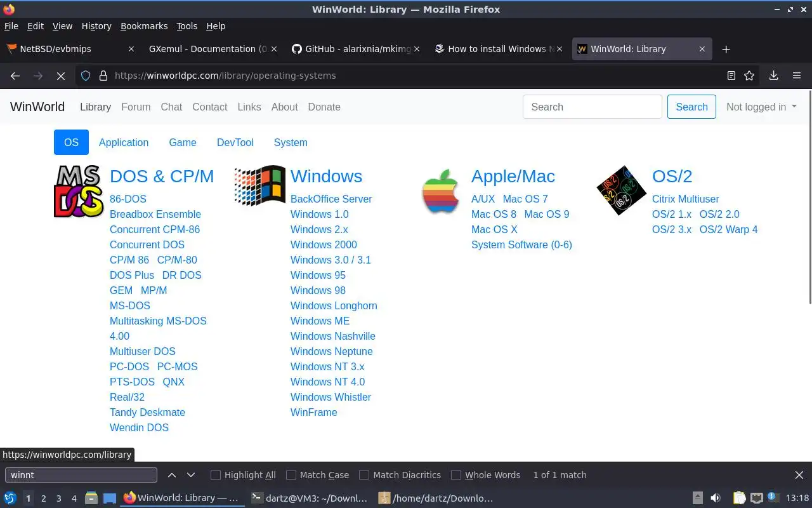Screen dimensions: 812x508
Task: Enable Highlight All checkbox
Action: coord(216,475)
